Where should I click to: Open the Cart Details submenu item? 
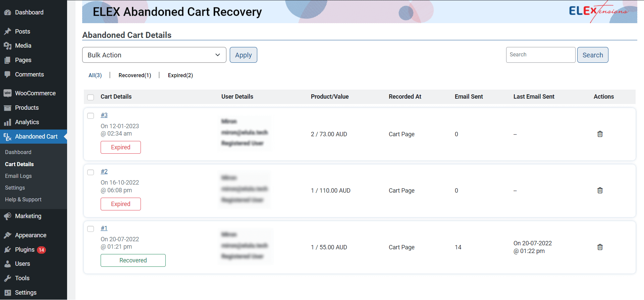pos(19,164)
